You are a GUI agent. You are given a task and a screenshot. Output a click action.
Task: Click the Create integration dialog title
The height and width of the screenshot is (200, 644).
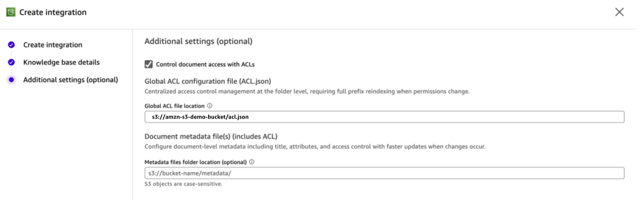[x=53, y=12]
